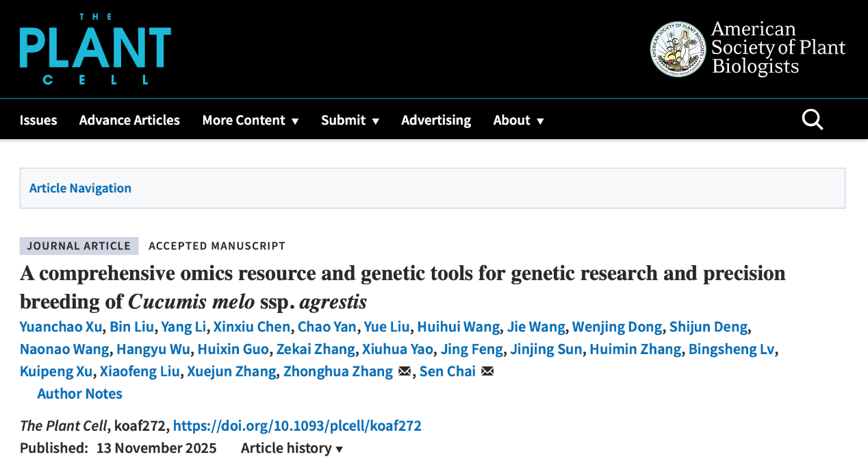Image resolution: width=868 pixels, height=461 pixels.
Task: Click the American Society of Plant Biologists logo
Action: pos(748,49)
